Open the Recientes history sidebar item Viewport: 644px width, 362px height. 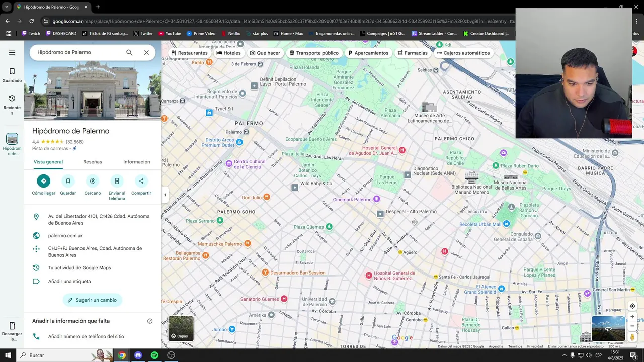pyautogui.click(x=12, y=105)
